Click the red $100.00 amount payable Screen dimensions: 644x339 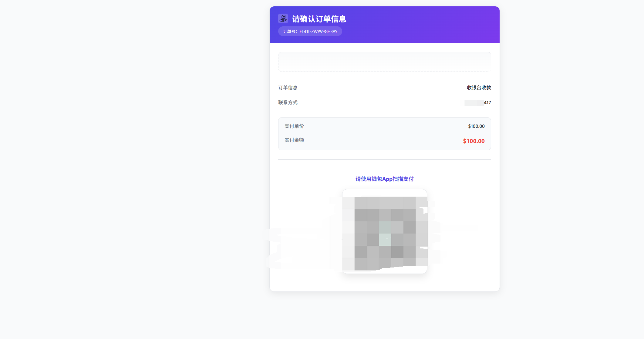tap(474, 141)
